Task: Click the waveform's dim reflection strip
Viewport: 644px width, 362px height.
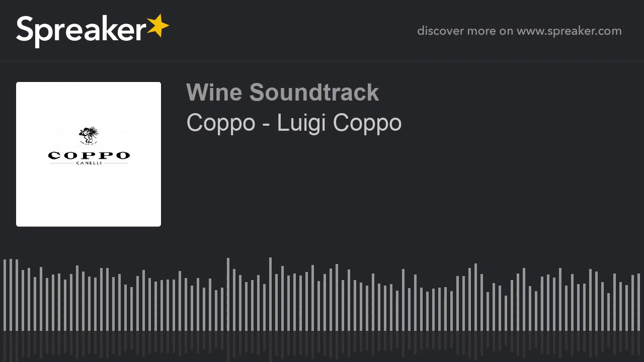Action: click(322, 346)
